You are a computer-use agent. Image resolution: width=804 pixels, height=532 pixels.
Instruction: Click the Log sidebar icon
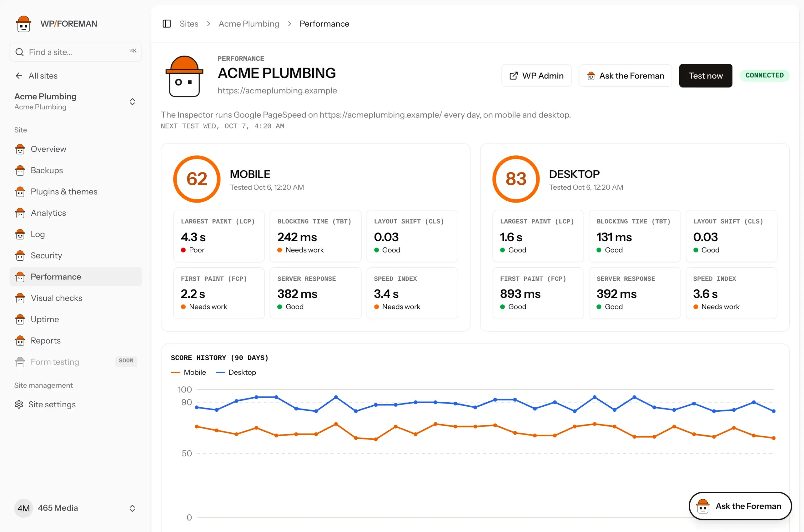[x=20, y=234]
